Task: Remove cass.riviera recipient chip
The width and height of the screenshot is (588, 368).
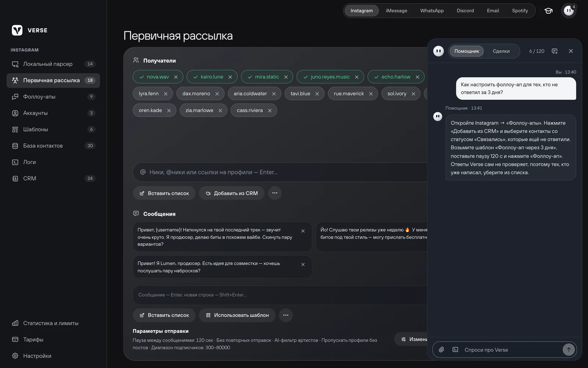Action: (x=270, y=110)
